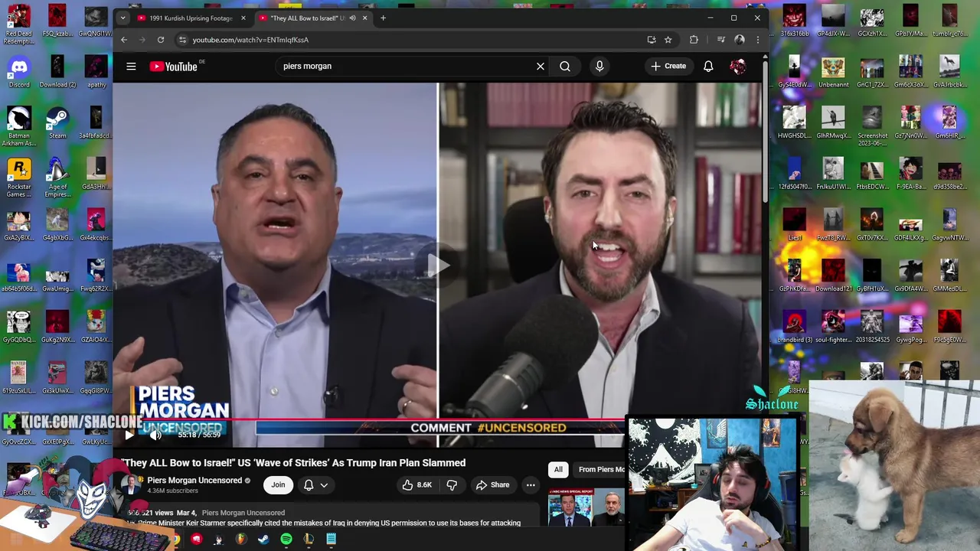This screenshot has width=980, height=551.
Task: Run the search with magnifier button
Action: (x=565, y=66)
